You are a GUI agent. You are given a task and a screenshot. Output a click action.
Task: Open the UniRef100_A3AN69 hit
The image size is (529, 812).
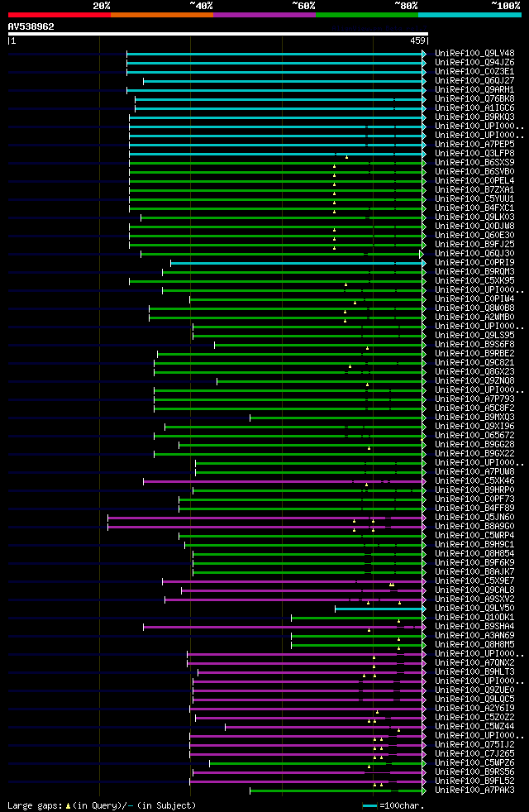click(x=474, y=635)
